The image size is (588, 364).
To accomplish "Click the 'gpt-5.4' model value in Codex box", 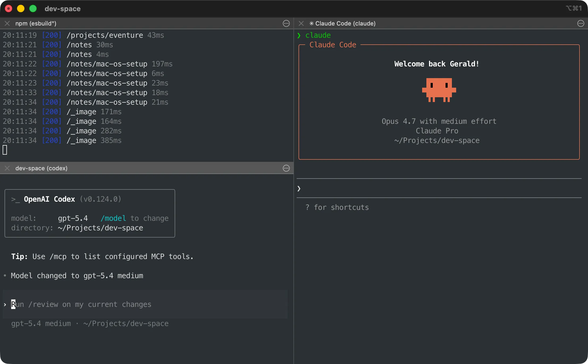I will (x=73, y=218).
